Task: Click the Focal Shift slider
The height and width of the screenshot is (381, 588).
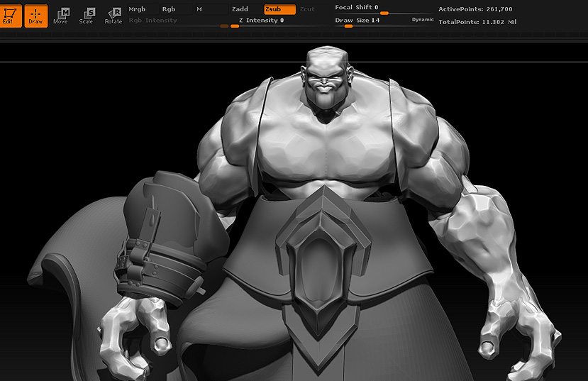Action: coord(384,9)
